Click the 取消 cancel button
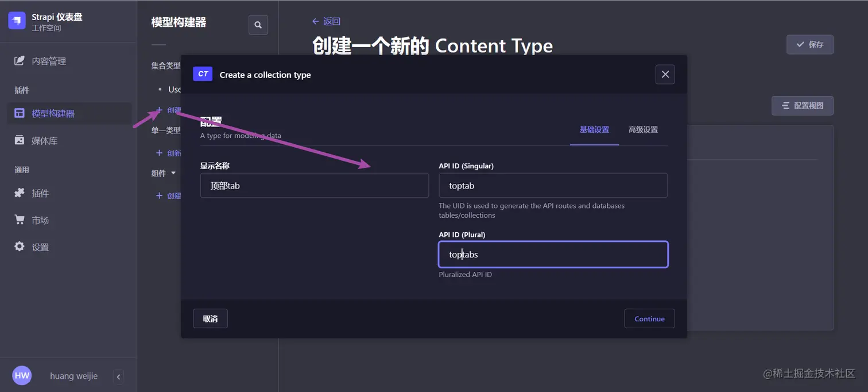Screen dimensions: 868x392 pyautogui.click(x=210, y=318)
